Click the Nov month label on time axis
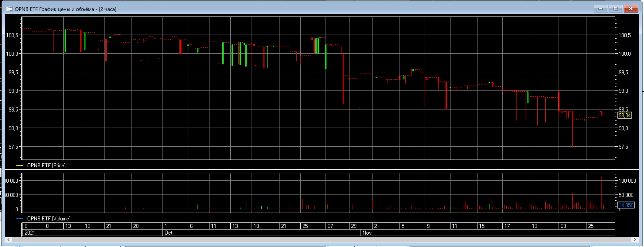 367,233
